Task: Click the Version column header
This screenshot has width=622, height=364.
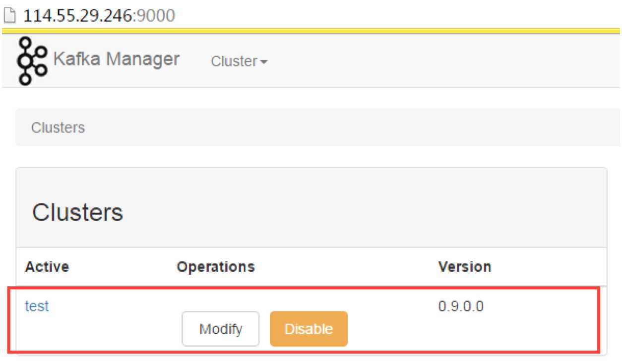Action: pyautogui.click(x=465, y=267)
